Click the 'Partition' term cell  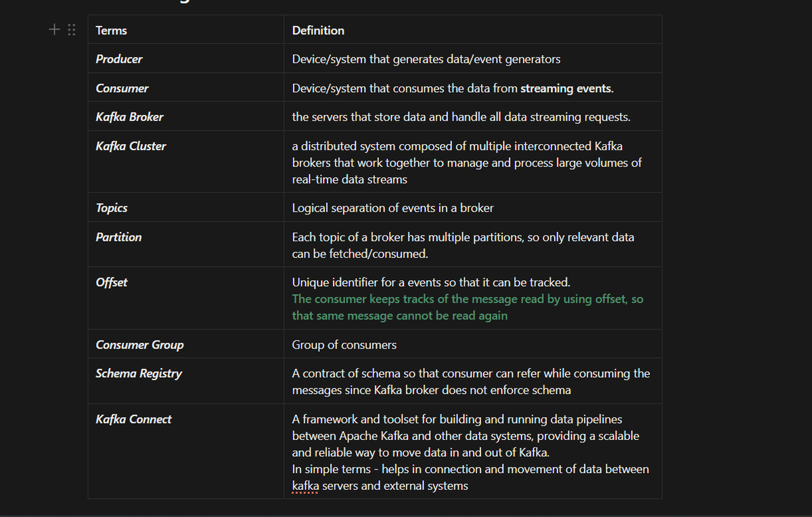point(186,245)
